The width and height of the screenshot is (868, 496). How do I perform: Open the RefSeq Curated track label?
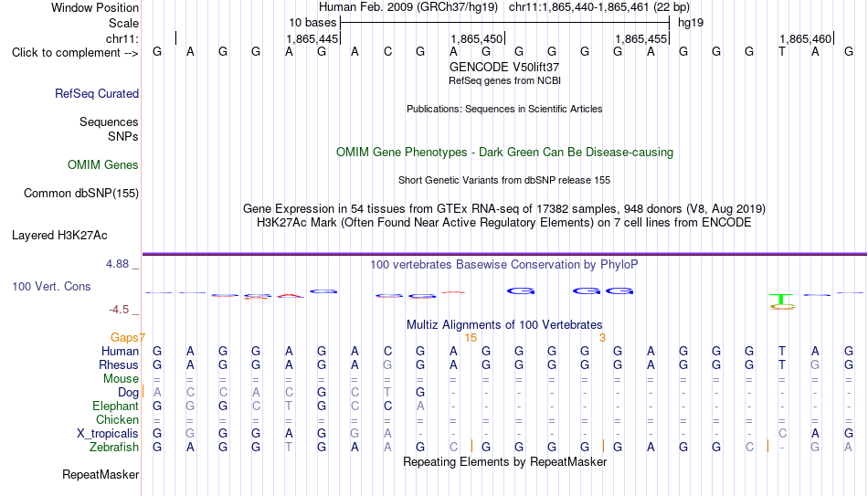click(97, 93)
